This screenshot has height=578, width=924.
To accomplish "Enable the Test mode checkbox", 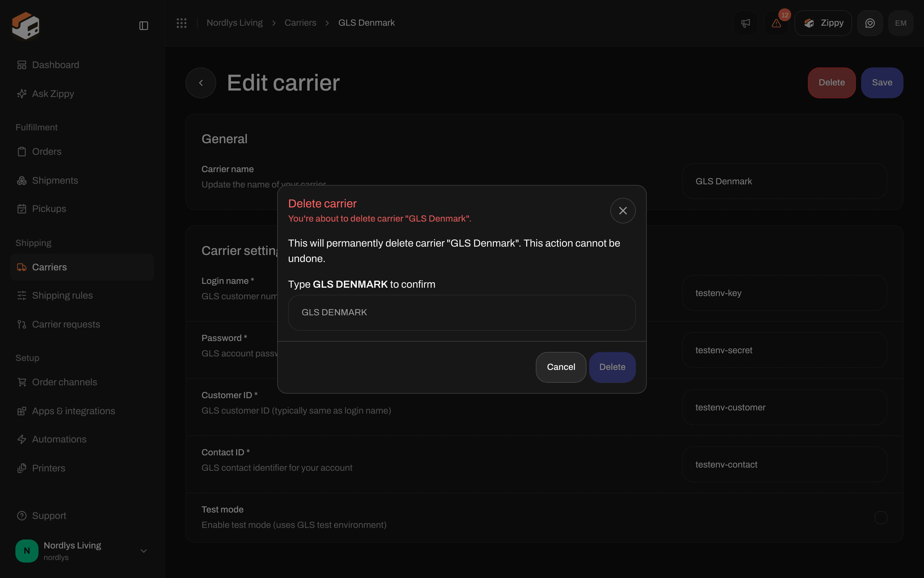I will coord(881,518).
